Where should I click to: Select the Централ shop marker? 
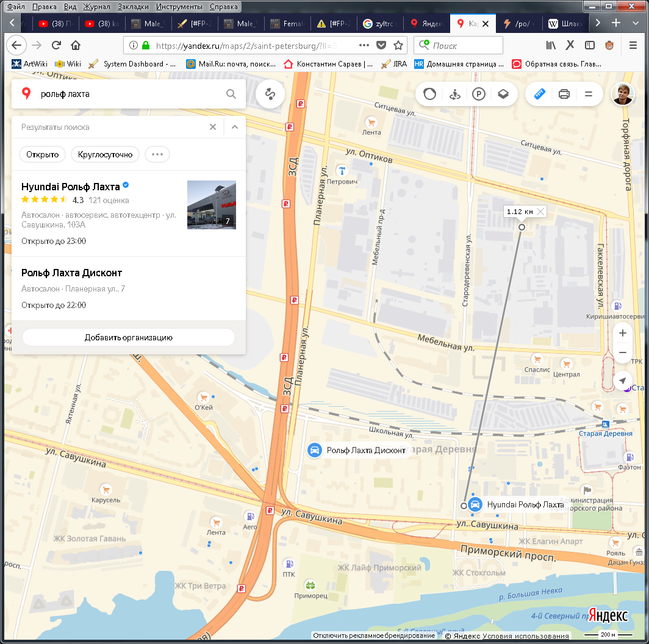point(566,364)
